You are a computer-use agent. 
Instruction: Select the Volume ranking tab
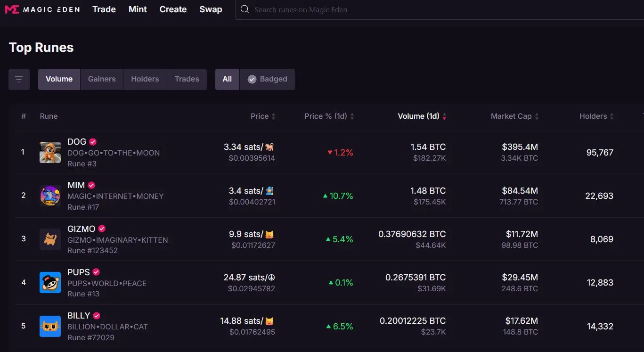tap(59, 79)
